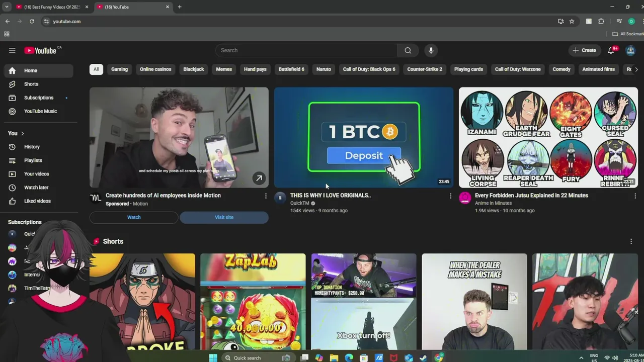
Task: Open Microsoft Edge from taskbar
Action: click(x=349, y=357)
